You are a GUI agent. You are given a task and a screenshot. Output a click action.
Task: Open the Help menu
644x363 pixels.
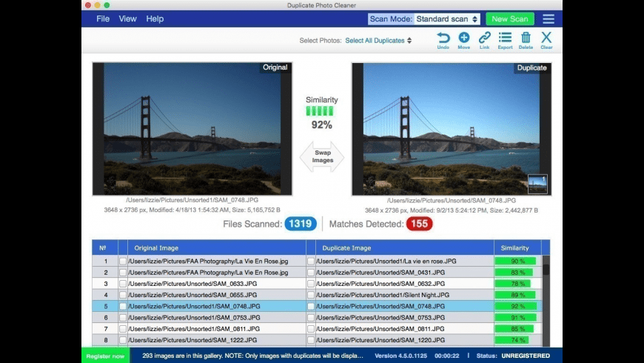coord(155,19)
